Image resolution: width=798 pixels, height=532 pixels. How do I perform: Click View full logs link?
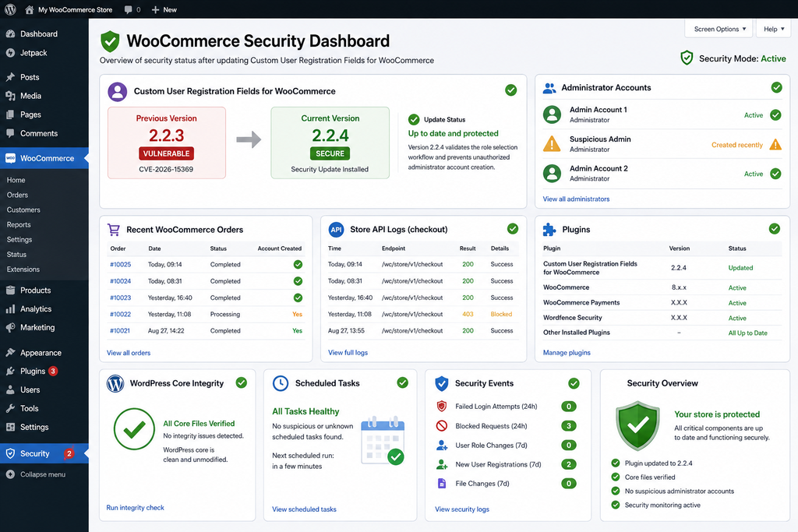(348, 353)
